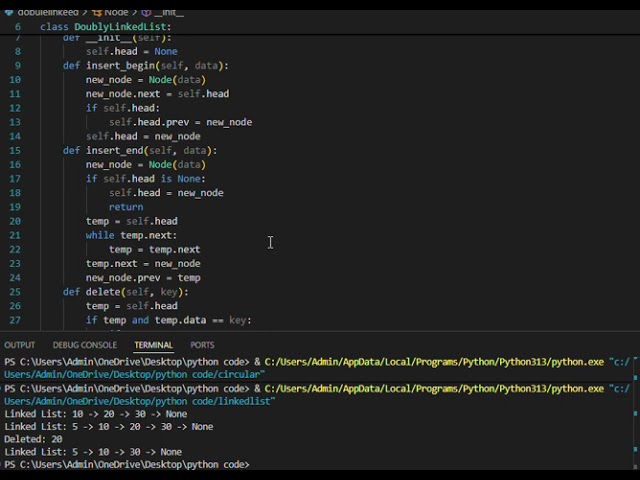Click 'new_node.prev = temp' line
640x480 pixels.
(x=143, y=278)
